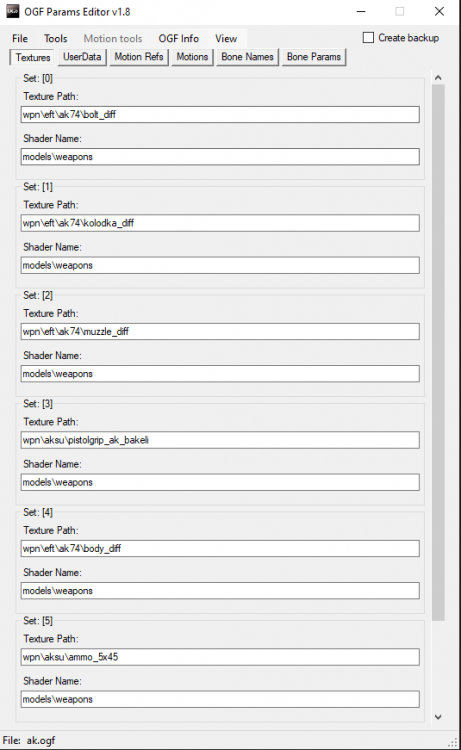Switch to the Motions tab
The width and height of the screenshot is (461, 750).
pyautogui.click(x=192, y=57)
